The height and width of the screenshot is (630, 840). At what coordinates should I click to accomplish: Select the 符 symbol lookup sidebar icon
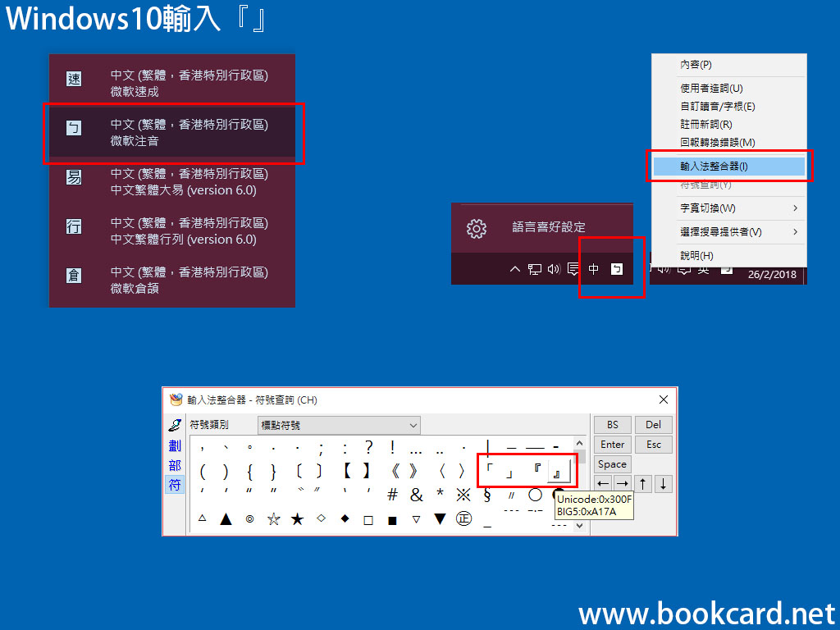coord(174,484)
